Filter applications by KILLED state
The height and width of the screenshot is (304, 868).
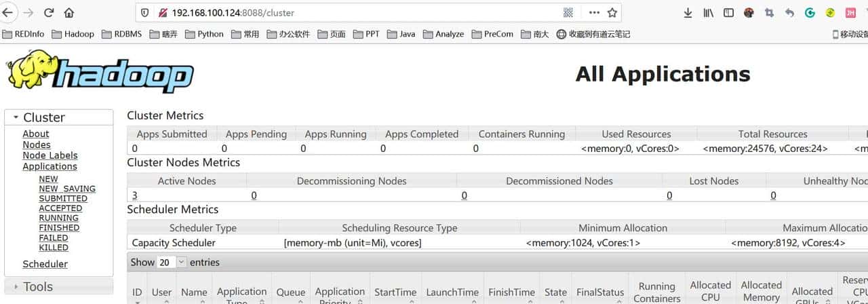[54, 248]
